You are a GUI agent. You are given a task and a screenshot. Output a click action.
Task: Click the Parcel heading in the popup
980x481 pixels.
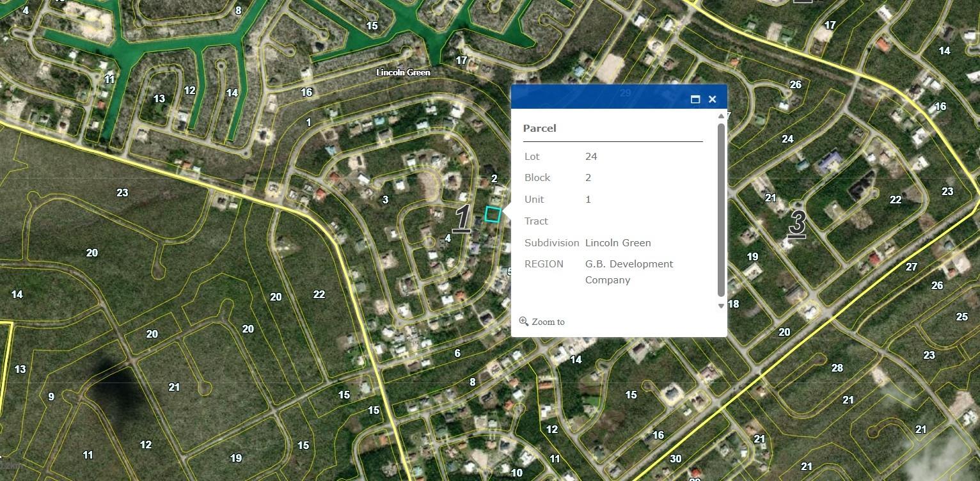539,128
